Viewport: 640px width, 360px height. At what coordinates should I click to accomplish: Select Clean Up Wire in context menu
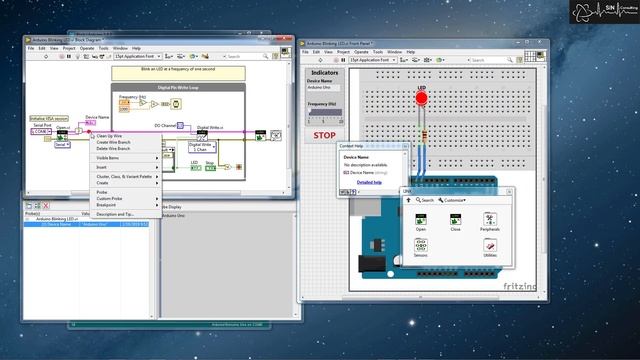126,136
